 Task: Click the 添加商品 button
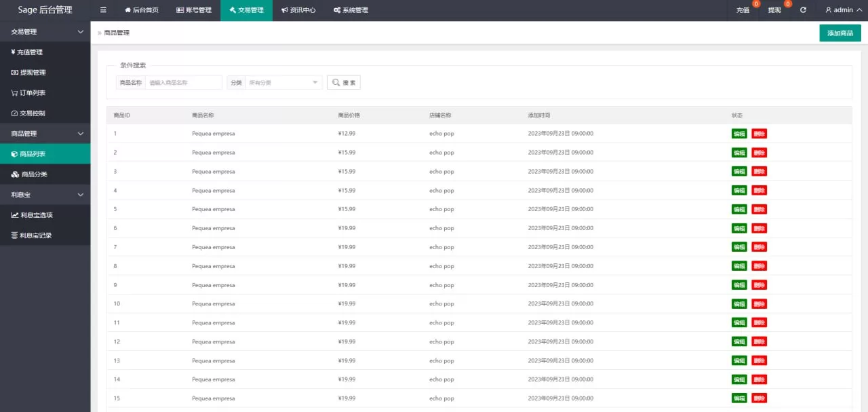840,33
